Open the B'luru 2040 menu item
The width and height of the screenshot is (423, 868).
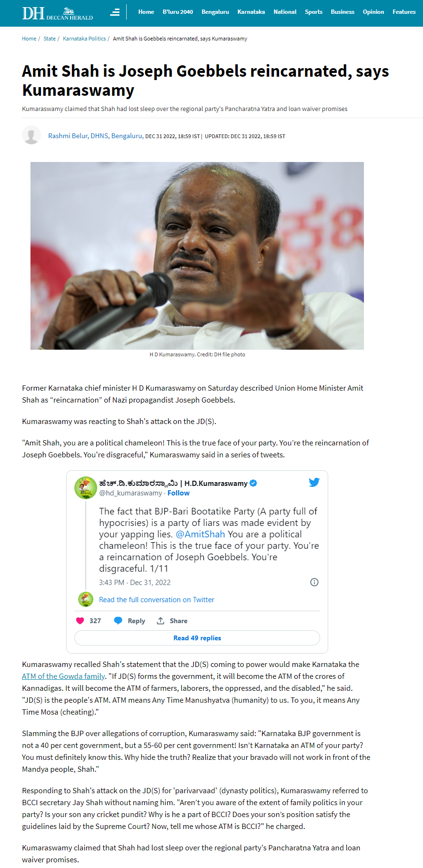tap(178, 12)
